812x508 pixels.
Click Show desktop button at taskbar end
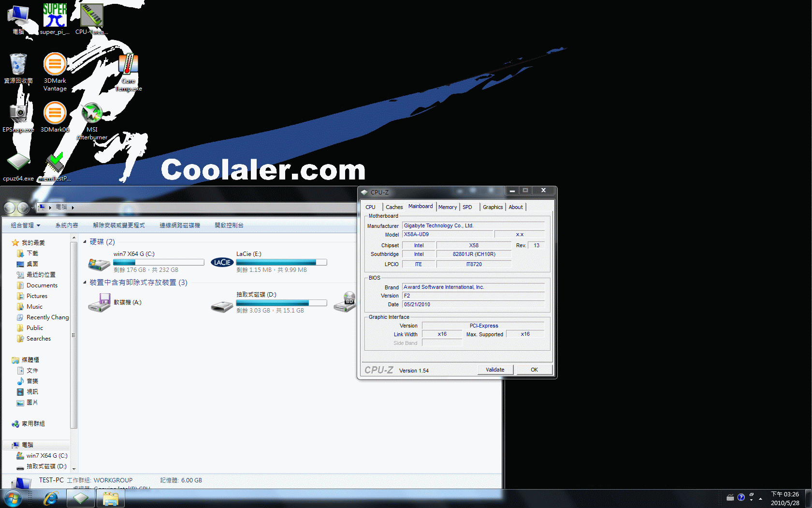click(x=808, y=499)
